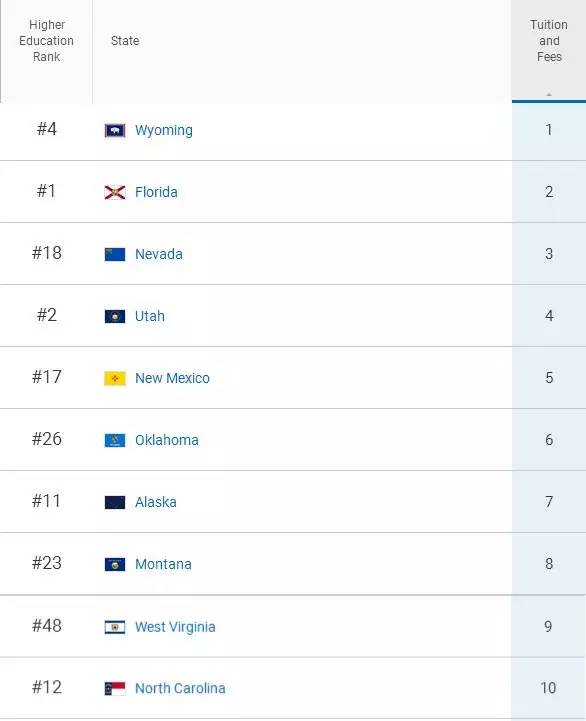Image resolution: width=586 pixels, height=721 pixels.
Task: Click the Wyoming state flag icon
Action: (115, 131)
